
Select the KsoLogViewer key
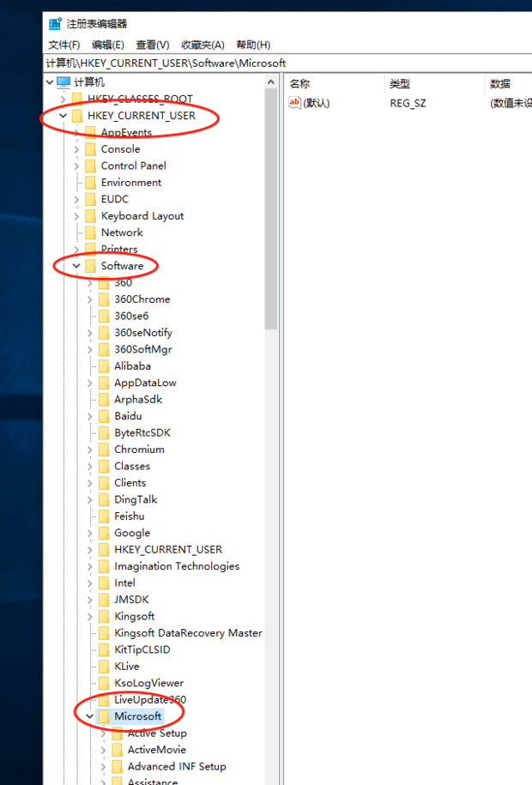(x=148, y=683)
